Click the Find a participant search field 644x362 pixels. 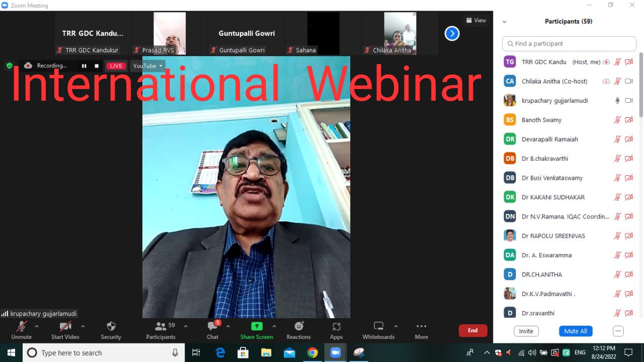[x=569, y=44]
